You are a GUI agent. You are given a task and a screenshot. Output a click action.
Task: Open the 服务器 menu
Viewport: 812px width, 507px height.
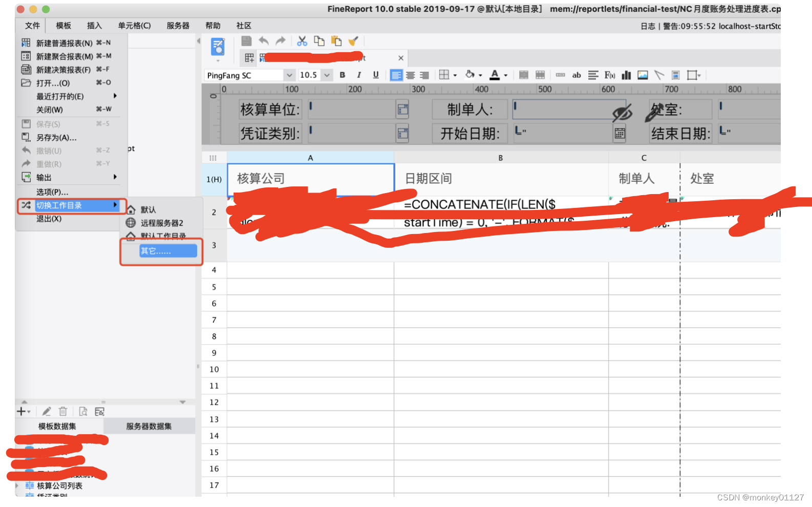178,26
